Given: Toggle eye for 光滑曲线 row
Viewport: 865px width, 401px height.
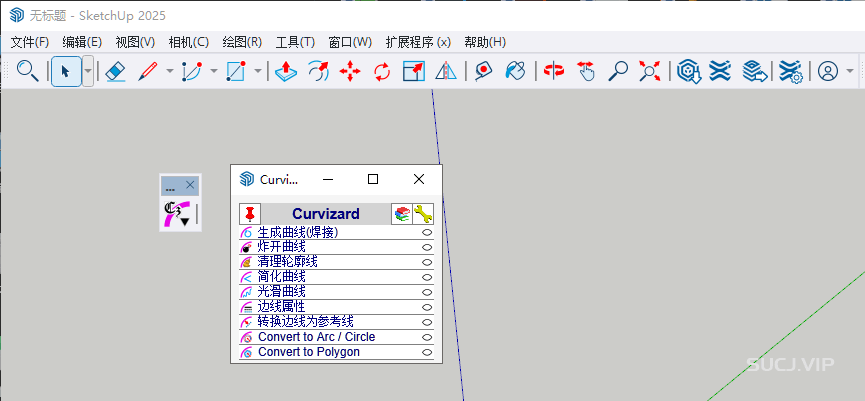Looking at the screenshot, I should click(426, 292).
